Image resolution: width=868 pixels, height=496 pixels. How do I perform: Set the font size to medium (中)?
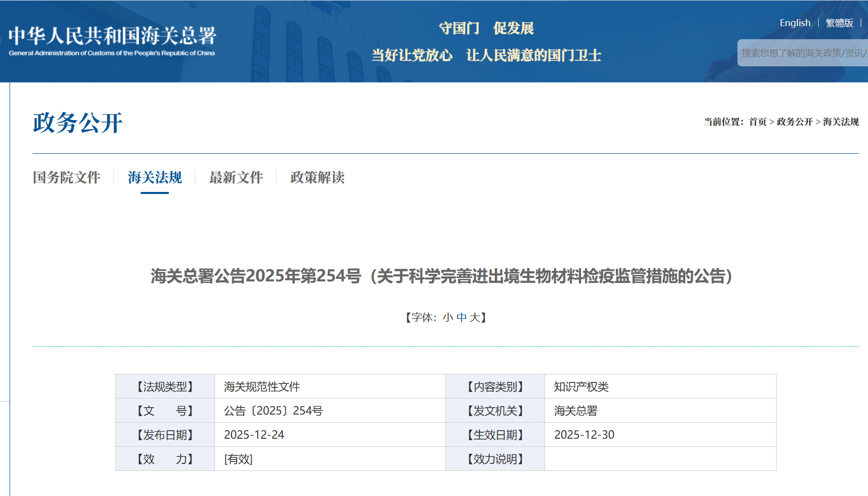461,318
